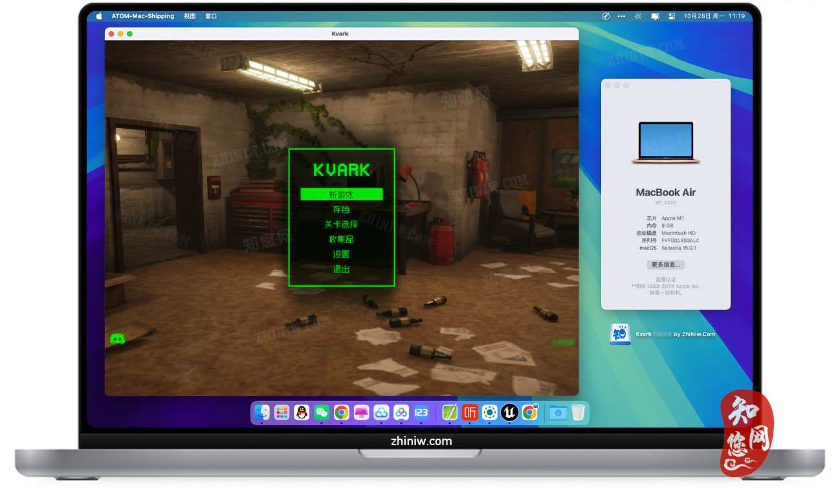Minimize the Kvark game window
This screenshot has height=504, width=840.
tap(120, 34)
